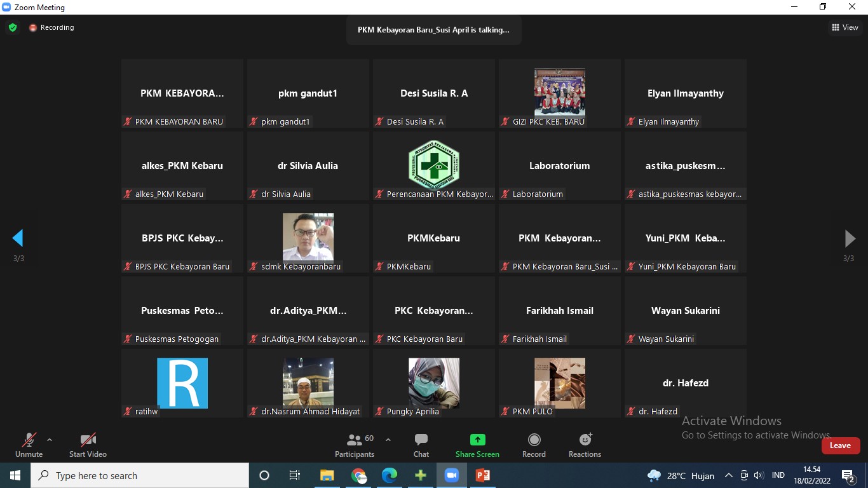Select dr.Nasrum Ahmad Hidayat photo tile

coord(308,383)
